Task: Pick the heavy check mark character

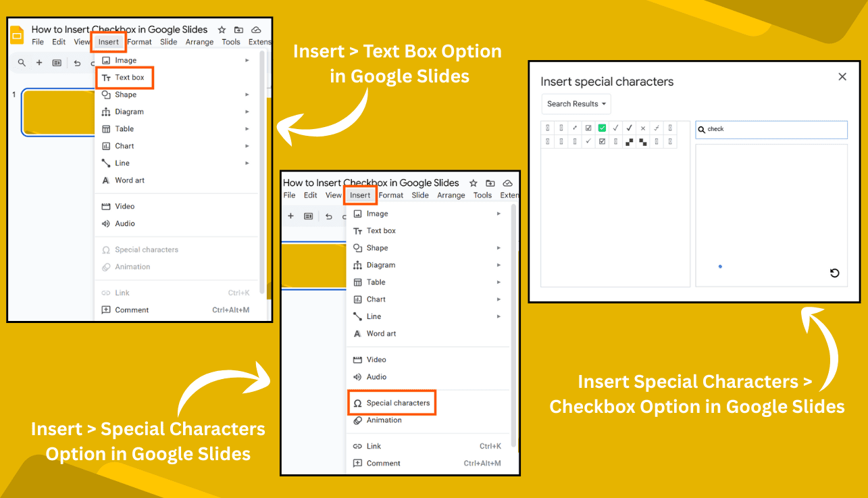Action: point(629,128)
